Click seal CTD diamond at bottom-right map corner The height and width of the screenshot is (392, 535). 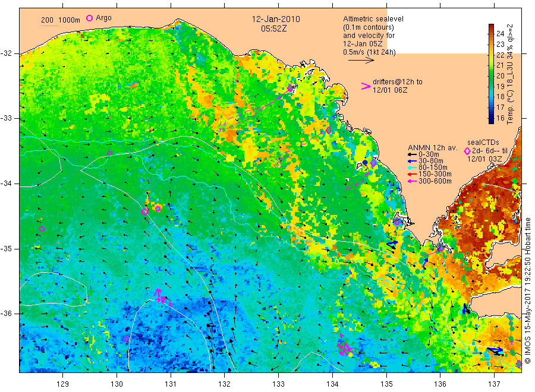coord(518,363)
